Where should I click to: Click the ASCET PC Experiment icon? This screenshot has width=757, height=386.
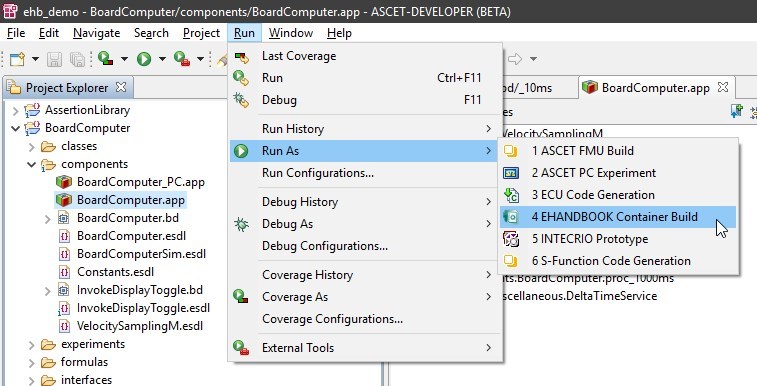pyautogui.click(x=511, y=173)
